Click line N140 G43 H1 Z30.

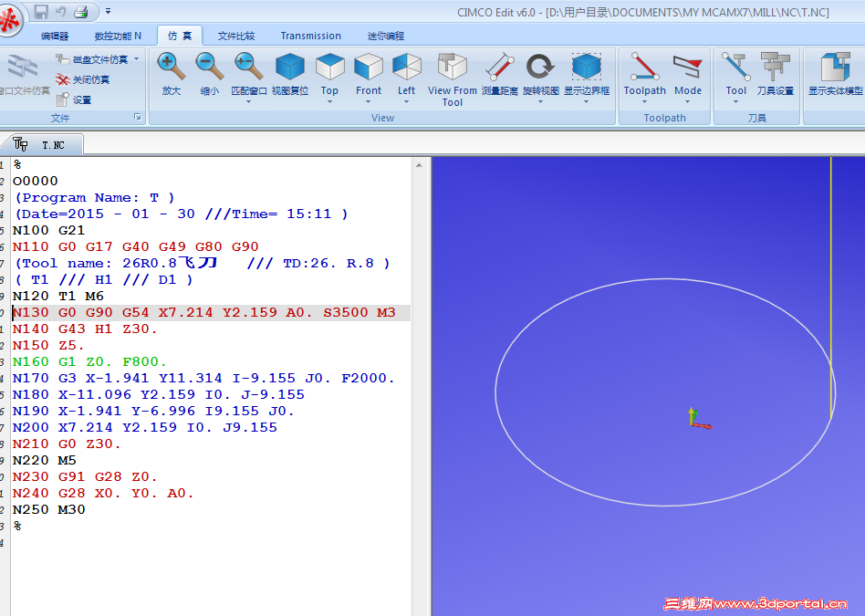coord(85,329)
